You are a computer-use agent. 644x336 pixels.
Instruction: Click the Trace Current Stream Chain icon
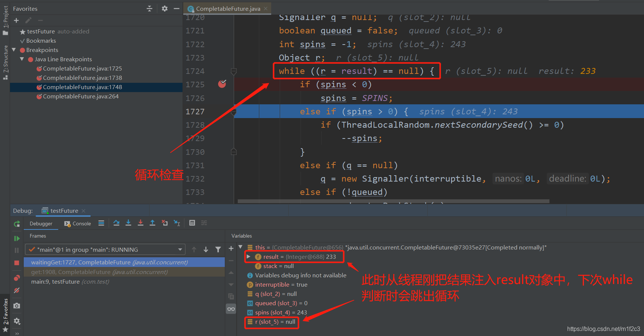pyautogui.click(x=204, y=223)
